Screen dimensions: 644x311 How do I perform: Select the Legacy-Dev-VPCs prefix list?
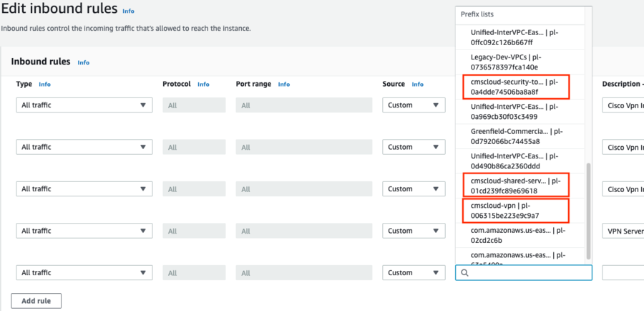[520, 62]
